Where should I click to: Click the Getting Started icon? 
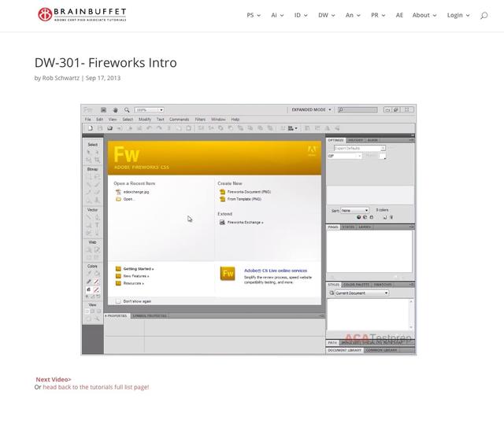click(x=118, y=269)
